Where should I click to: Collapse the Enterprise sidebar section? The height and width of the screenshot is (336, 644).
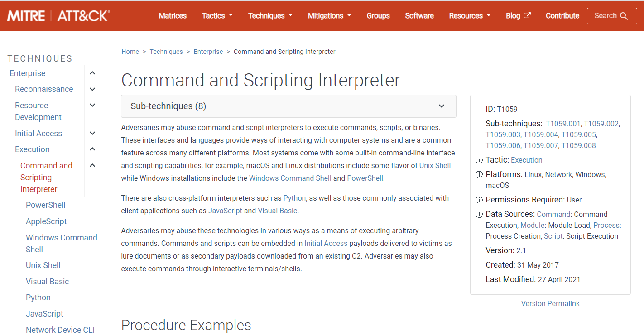[x=92, y=73]
